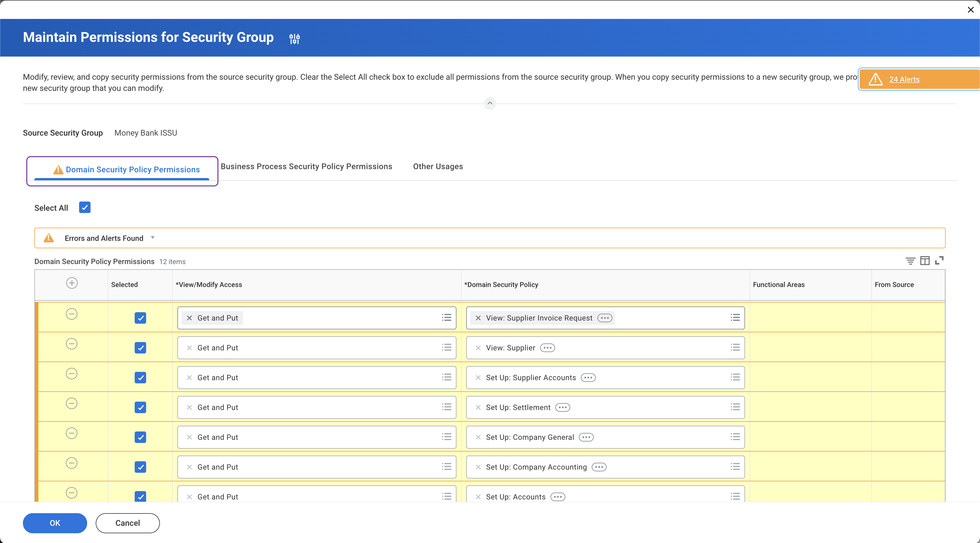Open the grid filter icon
980x543 pixels.
point(910,261)
